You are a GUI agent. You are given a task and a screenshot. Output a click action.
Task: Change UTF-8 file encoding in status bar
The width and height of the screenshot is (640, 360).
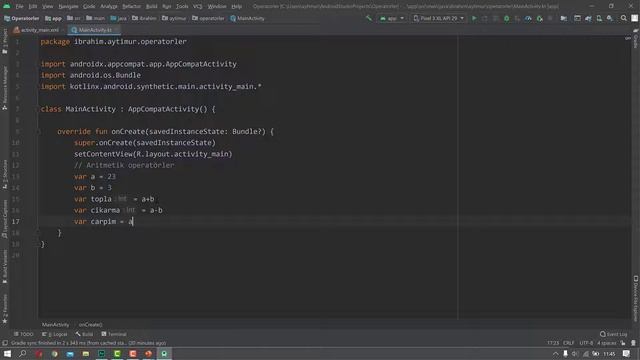click(586, 343)
